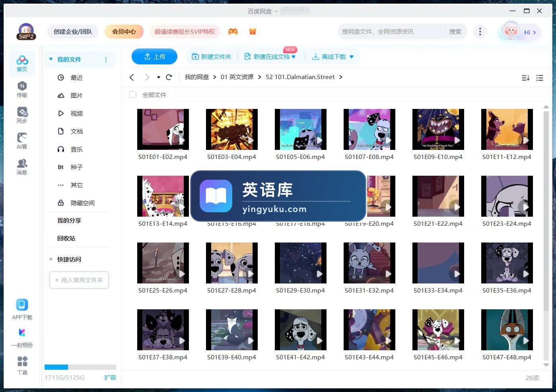Click the S01E35-E36.mp4 file name
This screenshot has width=556, height=392.
pos(507,291)
